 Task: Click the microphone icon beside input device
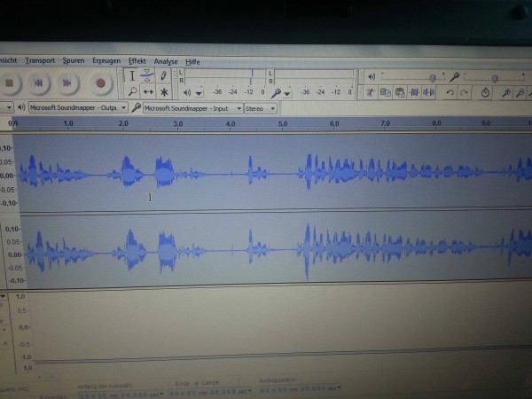click(136, 108)
